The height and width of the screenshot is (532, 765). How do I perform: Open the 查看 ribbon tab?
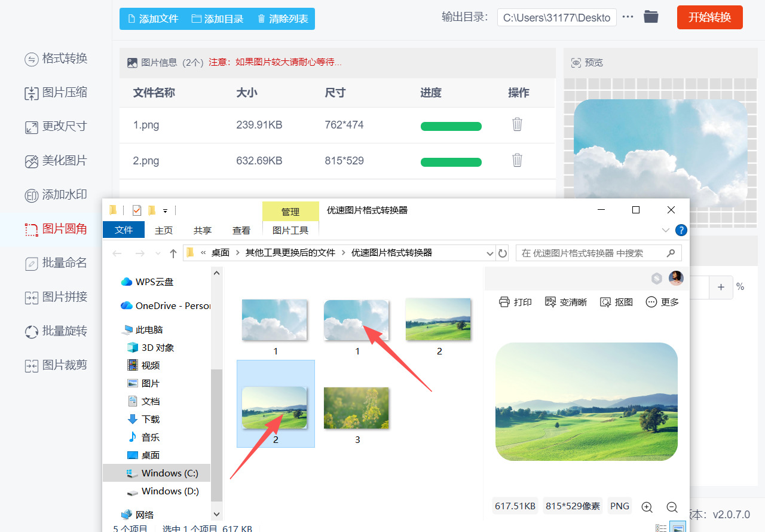[x=241, y=230]
